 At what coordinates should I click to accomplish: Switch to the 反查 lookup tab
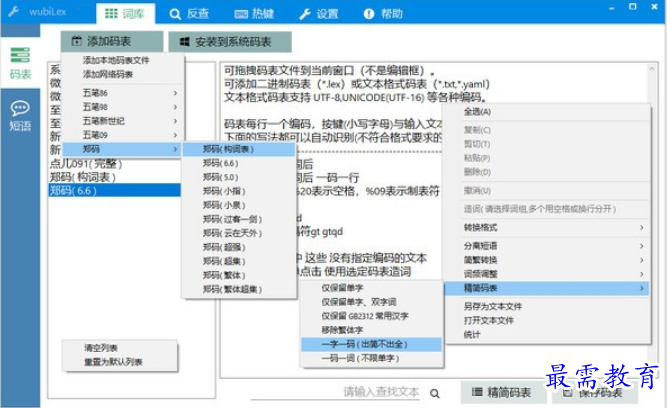pyautogui.click(x=189, y=14)
